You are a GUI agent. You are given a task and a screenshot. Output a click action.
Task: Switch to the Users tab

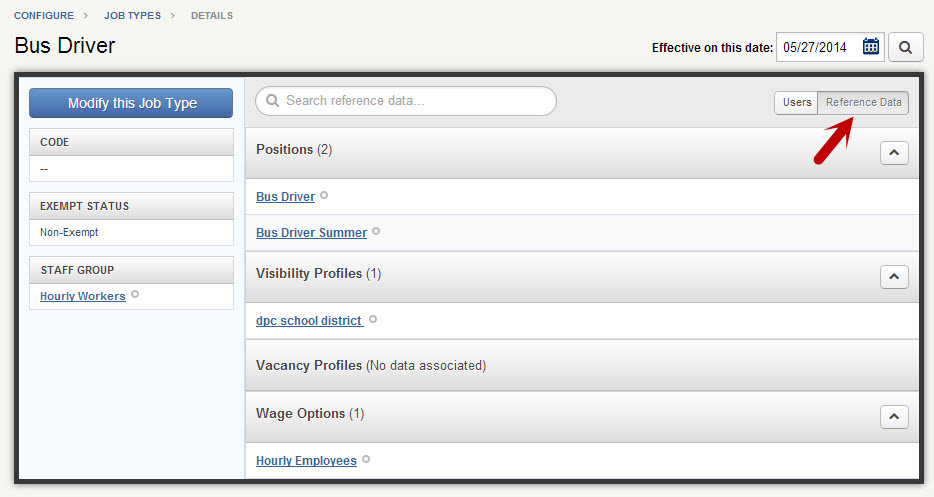click(x=796, y=102)
